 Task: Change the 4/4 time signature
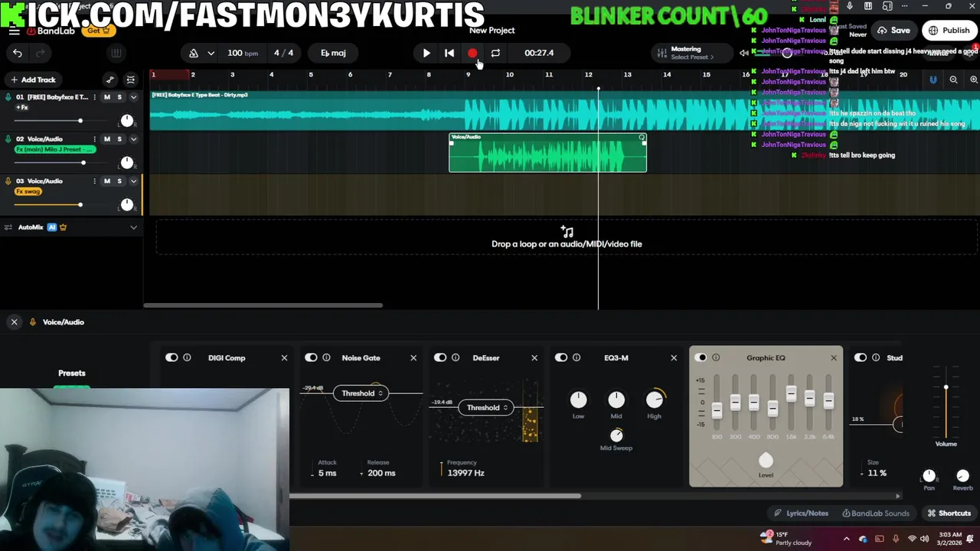[x=283, y=53]
